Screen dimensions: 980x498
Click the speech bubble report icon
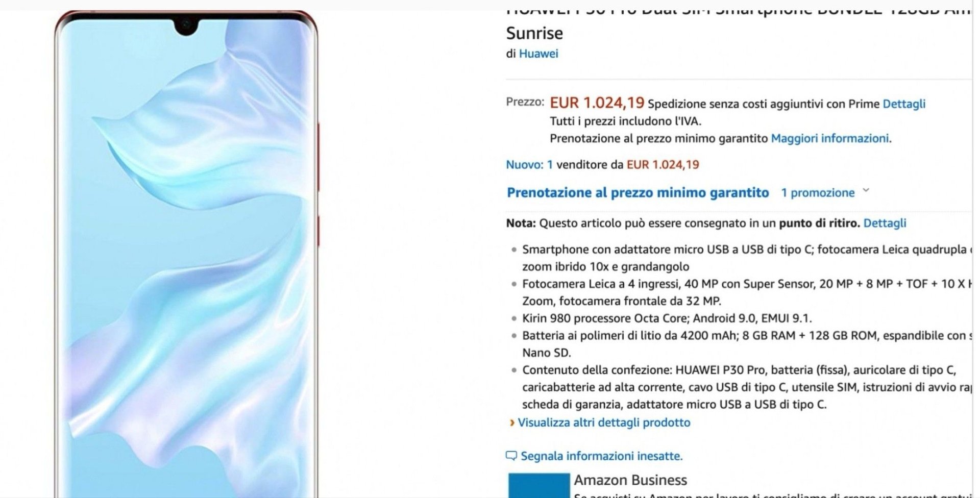[511, 456]
